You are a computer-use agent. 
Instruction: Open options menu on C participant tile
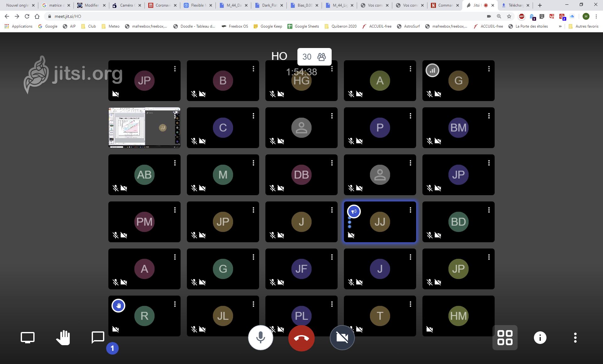pos(253,116)
